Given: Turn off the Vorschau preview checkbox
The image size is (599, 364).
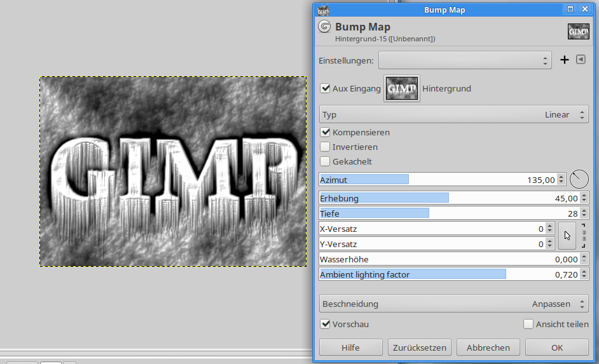Looking at the screenshot, I should [325, 325].
